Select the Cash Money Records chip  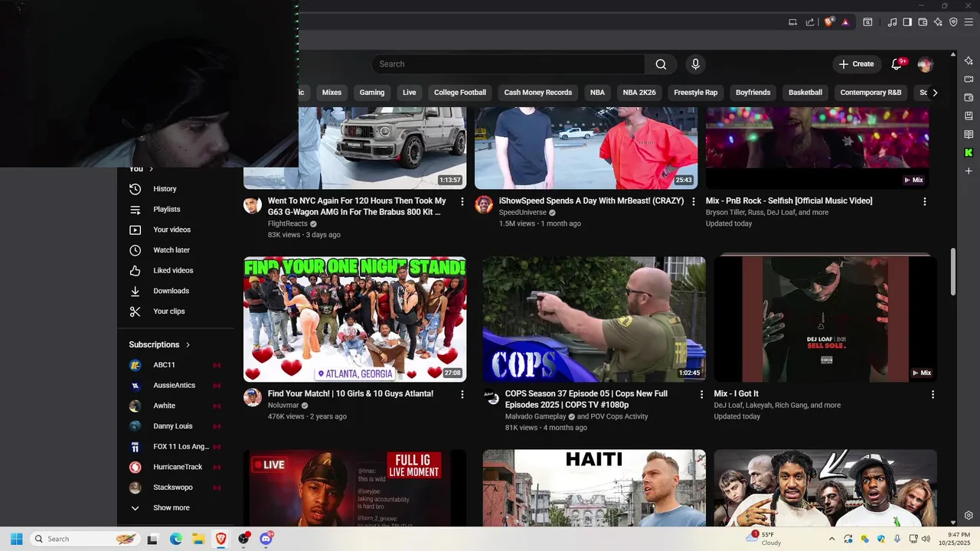pos(538,93)
